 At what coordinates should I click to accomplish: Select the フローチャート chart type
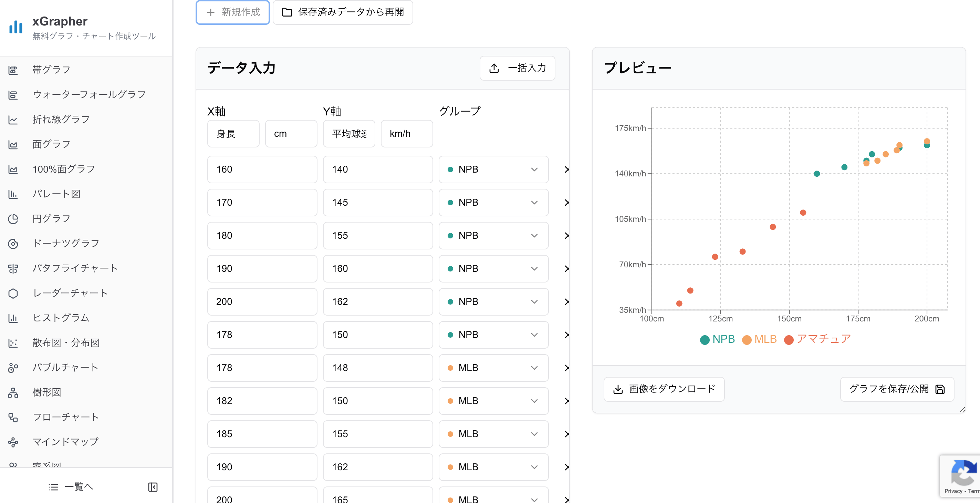[65, 417]
